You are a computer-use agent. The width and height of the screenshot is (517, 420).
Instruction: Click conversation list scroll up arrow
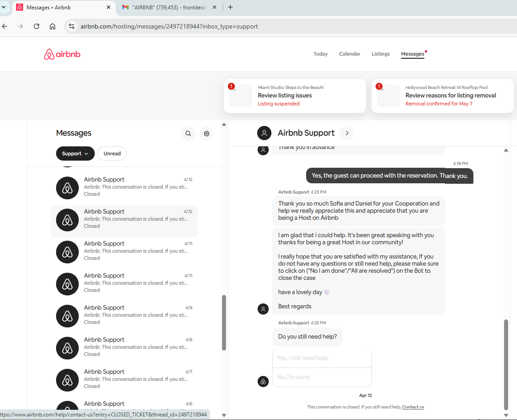coord(224,125)
